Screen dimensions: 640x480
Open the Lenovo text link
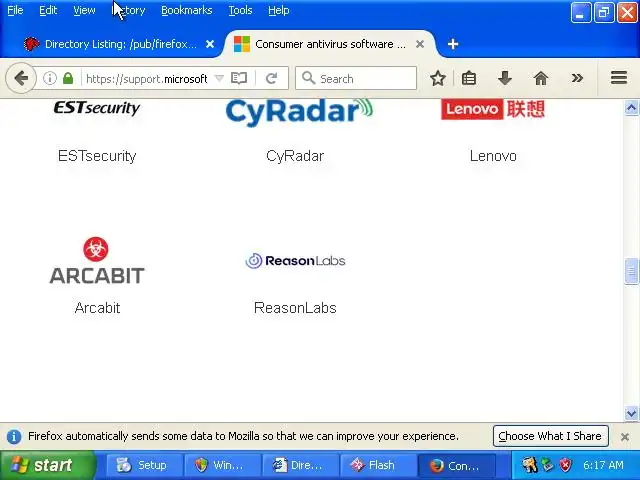click(493, 156)
